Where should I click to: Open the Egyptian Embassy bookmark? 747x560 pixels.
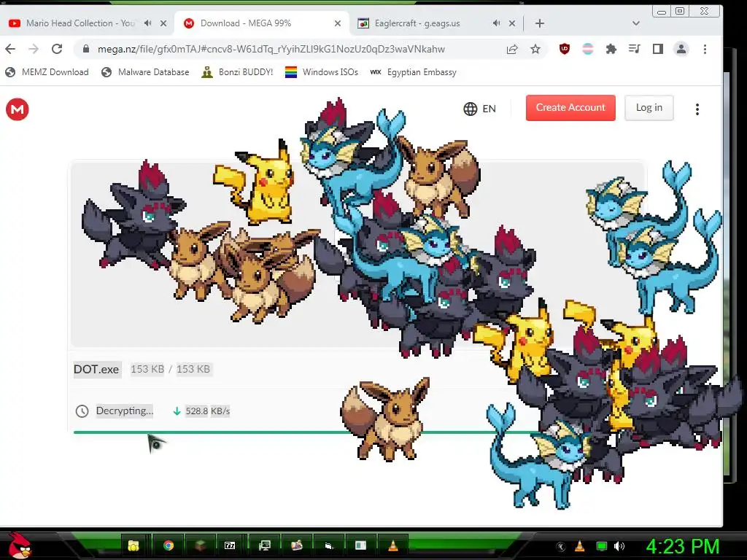(x=414, y=72)
